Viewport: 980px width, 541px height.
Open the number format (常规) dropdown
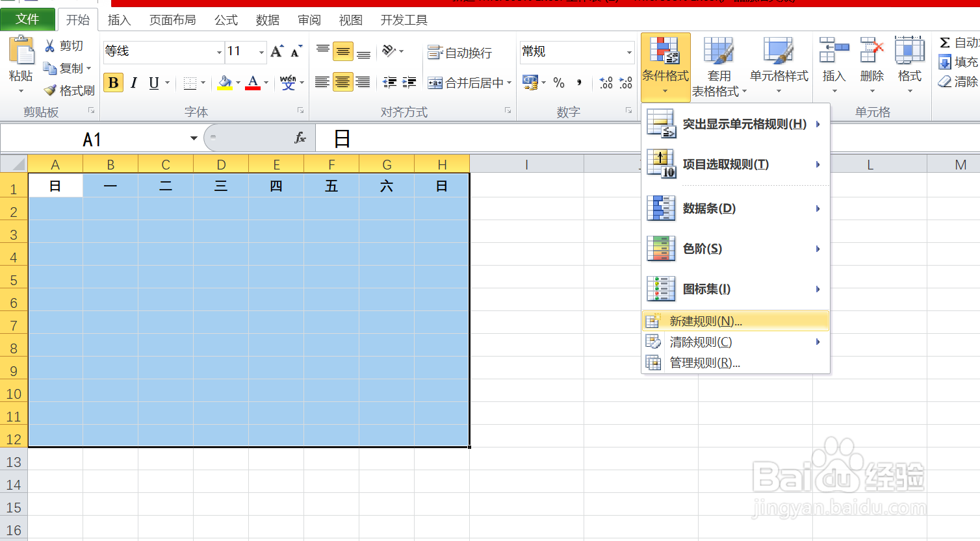pos(629,52)
